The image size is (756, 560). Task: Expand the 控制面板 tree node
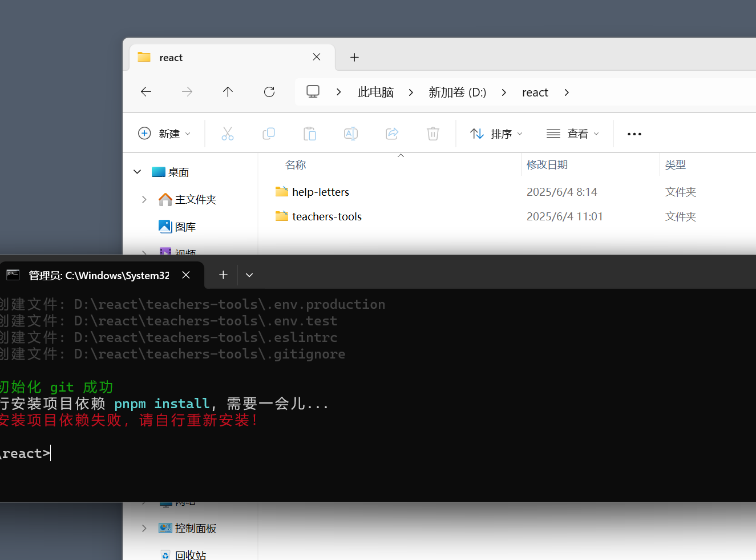(x=144, y=528)
